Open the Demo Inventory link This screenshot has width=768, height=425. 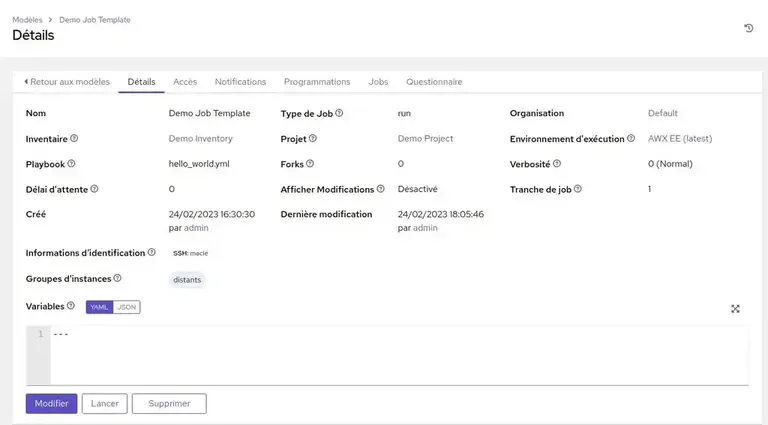pos(200,139)
